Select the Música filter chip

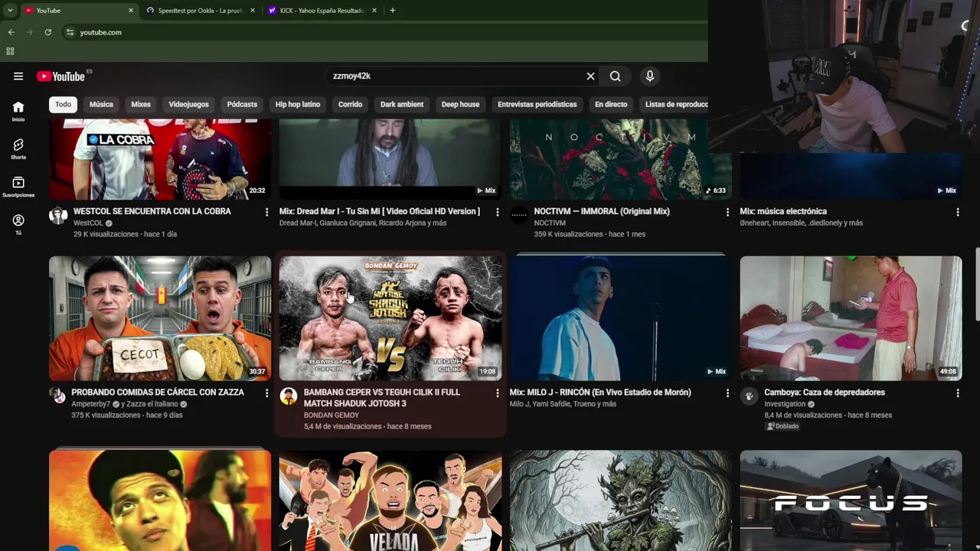click(x=101, y=104)
